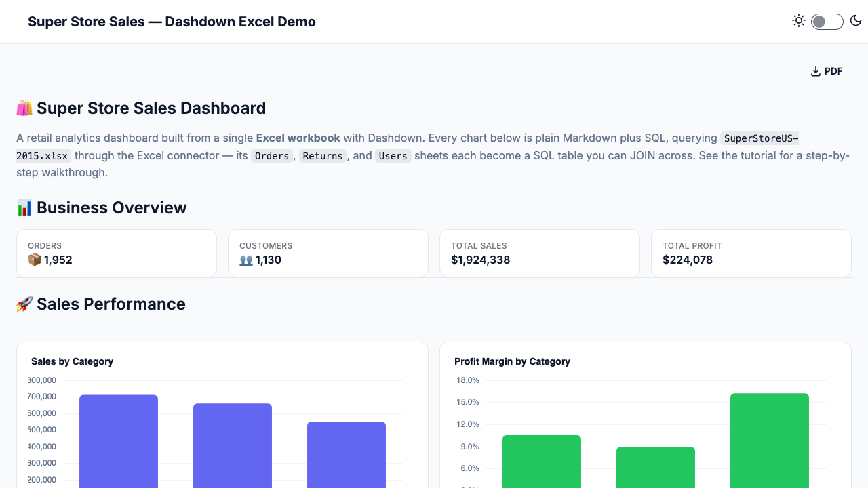Click the TOTAL PROFIT card label
The image size is (868, 488).
692,246
